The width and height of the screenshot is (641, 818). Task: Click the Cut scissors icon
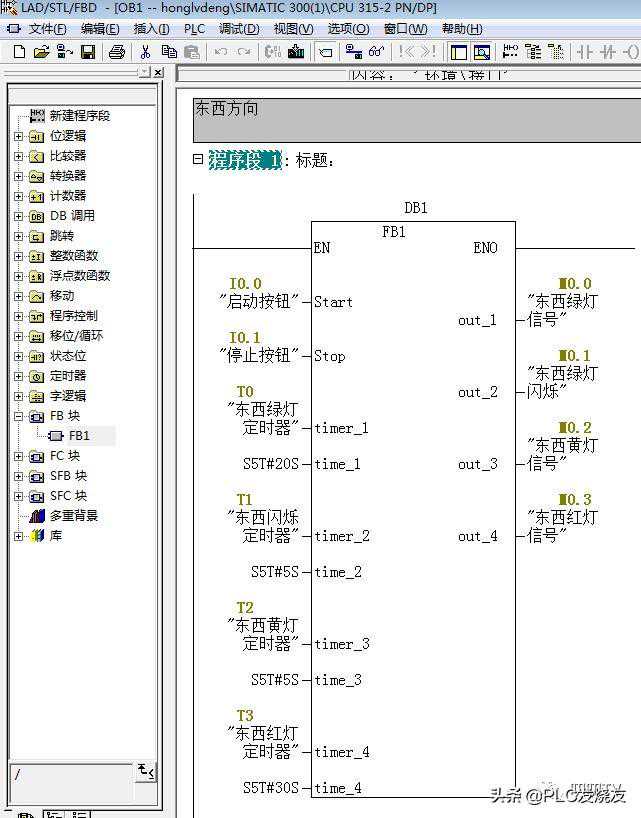[145, 52]
